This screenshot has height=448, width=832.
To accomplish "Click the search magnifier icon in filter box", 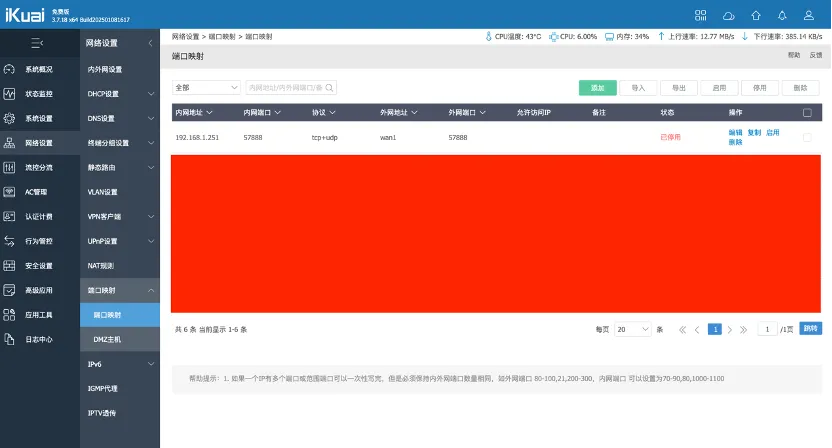I will (330, 88).
